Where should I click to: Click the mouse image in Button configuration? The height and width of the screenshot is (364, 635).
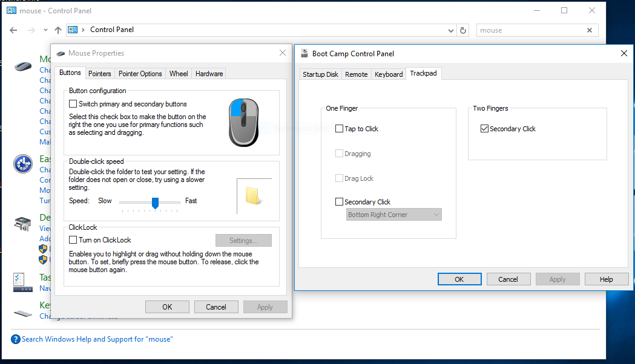pos(243,123)
